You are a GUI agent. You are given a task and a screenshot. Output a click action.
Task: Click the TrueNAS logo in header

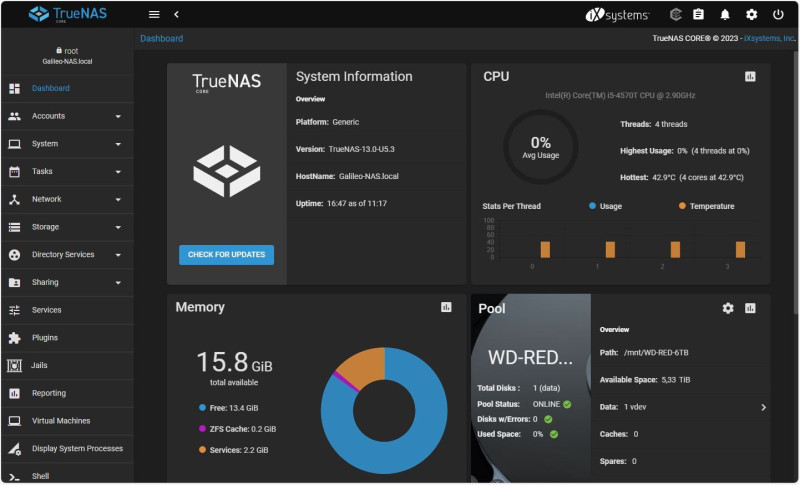(68, 14)
